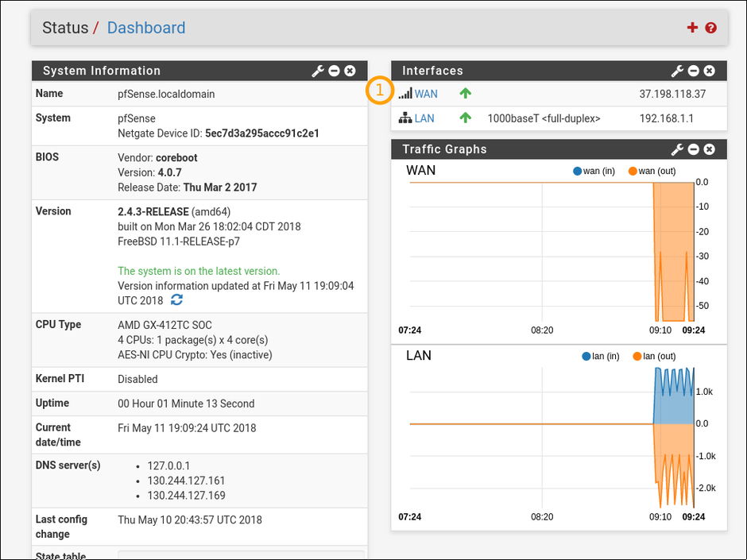Open the WAN interface page link

tap(425, 94)
